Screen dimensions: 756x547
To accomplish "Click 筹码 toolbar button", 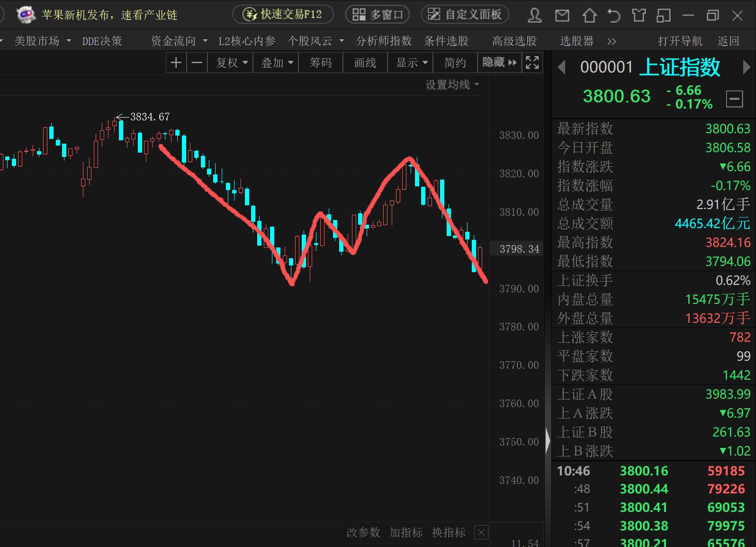I will [x=321, y=63].
